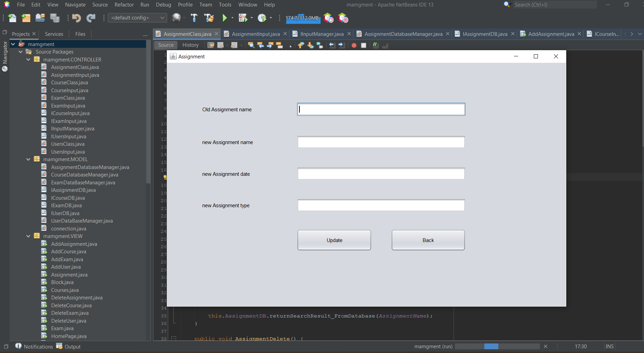Click the Back button in Assignment dialog

[x=428, y=240]
